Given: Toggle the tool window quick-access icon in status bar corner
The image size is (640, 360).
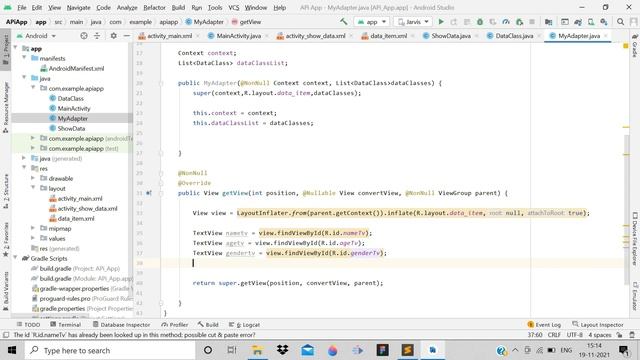Looking at the screenshot, I should (x=6, y=335).
